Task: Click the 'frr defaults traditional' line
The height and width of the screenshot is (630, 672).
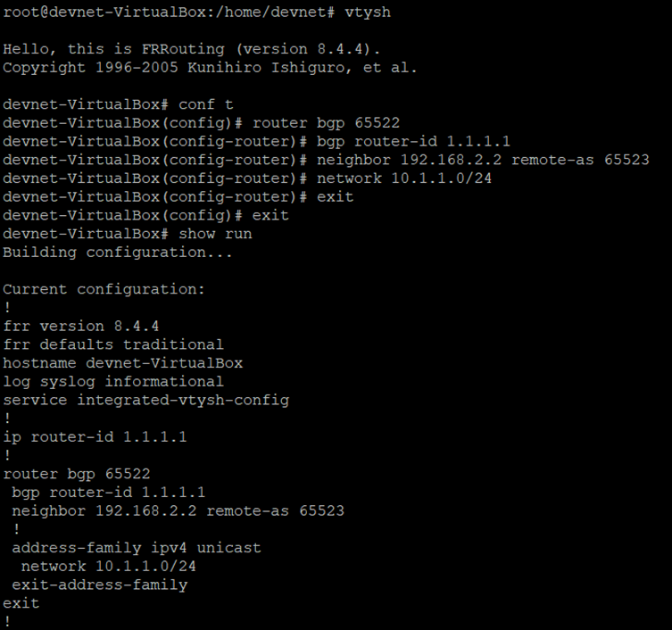Action: tap(113, 345)
